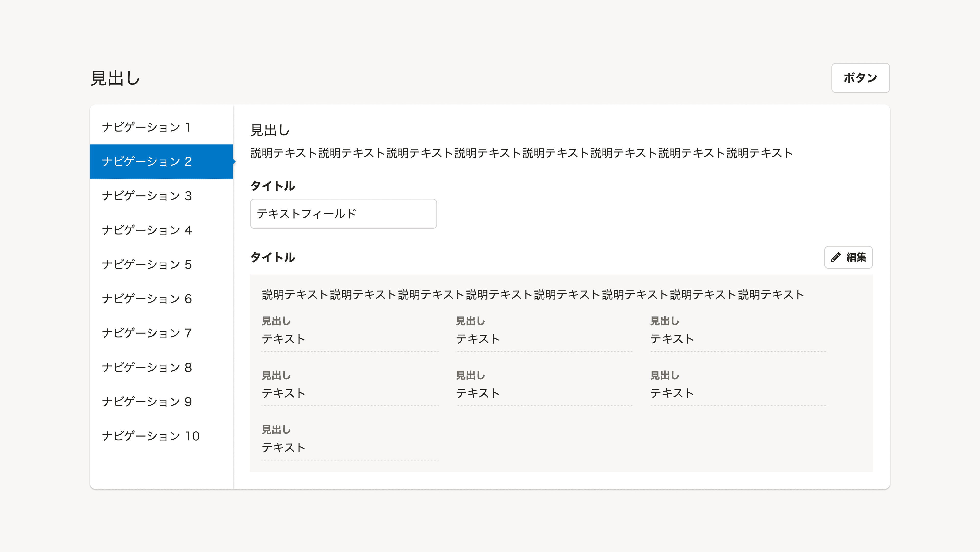Image resolution: width=980 pixels, height=552 pixels.
Task: Click the first 見出し entry in the grid
Action: 277,321
